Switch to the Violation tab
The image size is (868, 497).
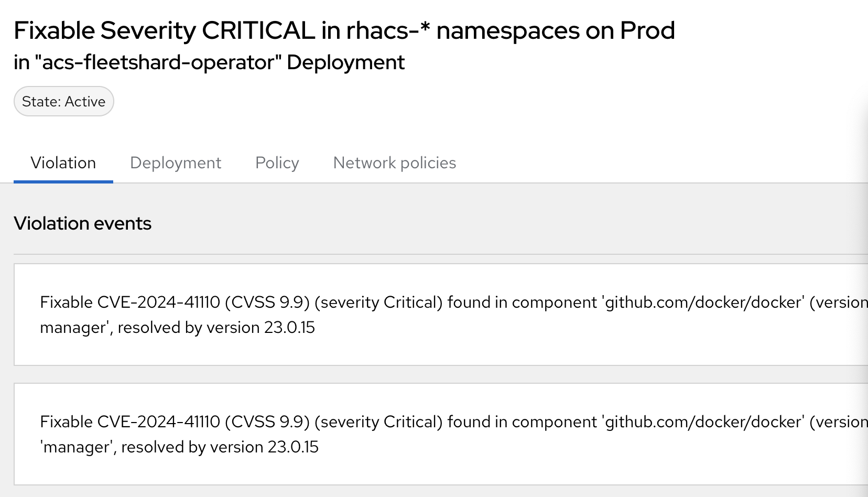tap(63, 163)
